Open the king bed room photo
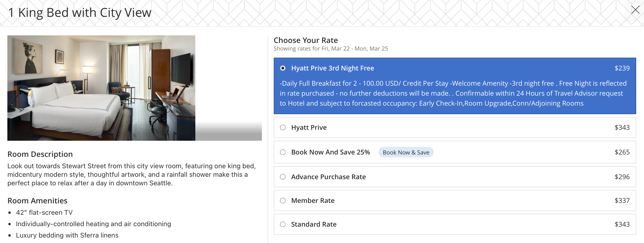This screenshot has height=243, width=644. tap(101, 88)
